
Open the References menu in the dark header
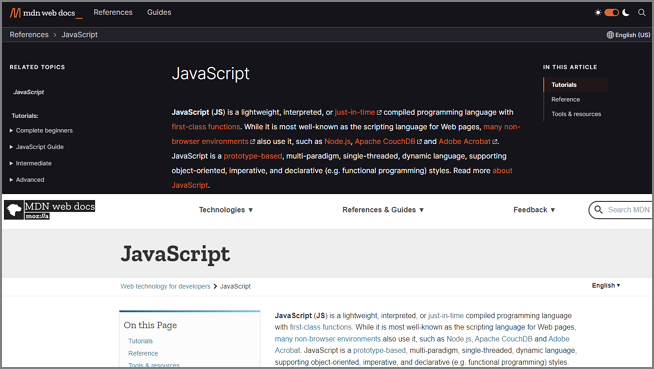coord(113,13)
